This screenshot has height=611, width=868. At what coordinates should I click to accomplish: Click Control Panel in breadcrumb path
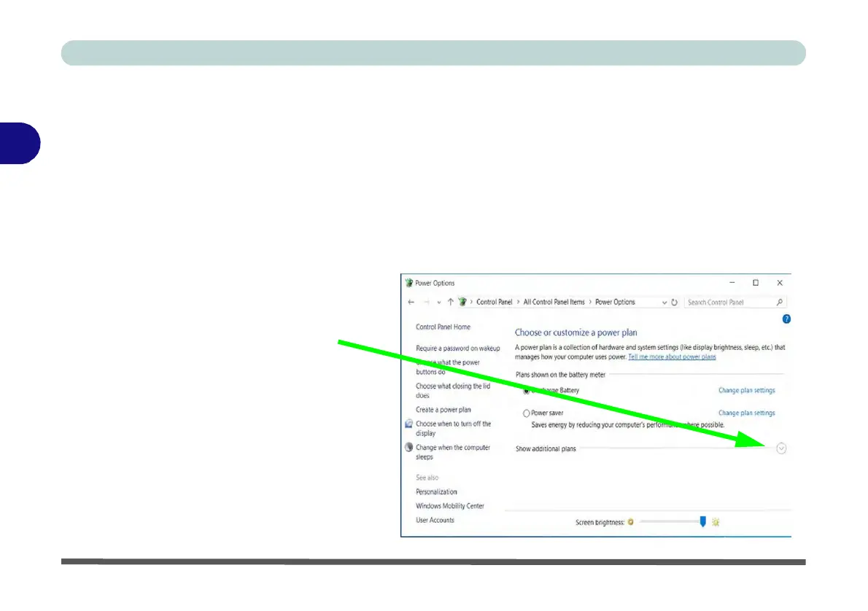pyautogui.click(x=495, y=302)
